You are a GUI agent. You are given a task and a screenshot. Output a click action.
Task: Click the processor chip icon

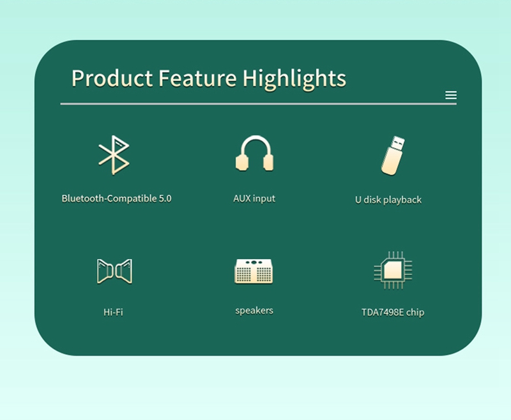(x=393, y=270)
